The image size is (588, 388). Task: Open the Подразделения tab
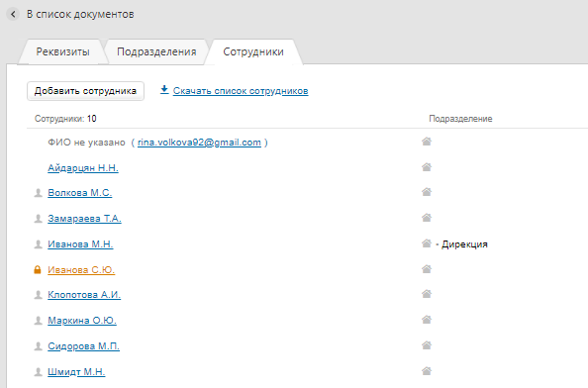(x=156, y=51)
